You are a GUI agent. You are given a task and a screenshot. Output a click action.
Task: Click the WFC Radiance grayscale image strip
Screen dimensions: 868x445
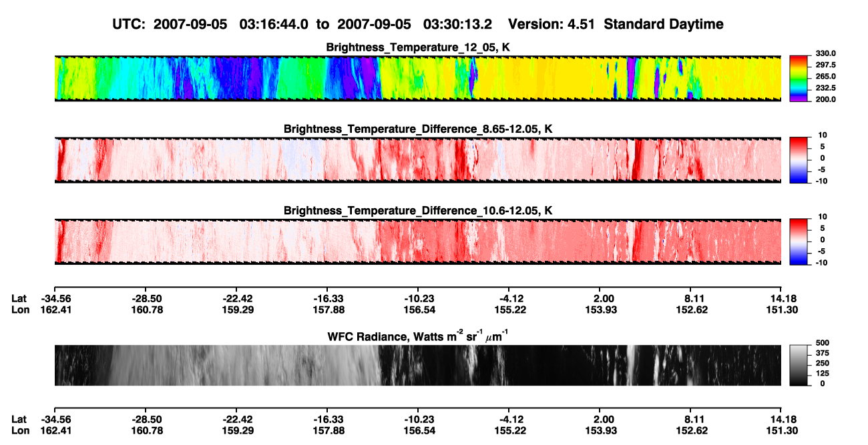point(418,365)
